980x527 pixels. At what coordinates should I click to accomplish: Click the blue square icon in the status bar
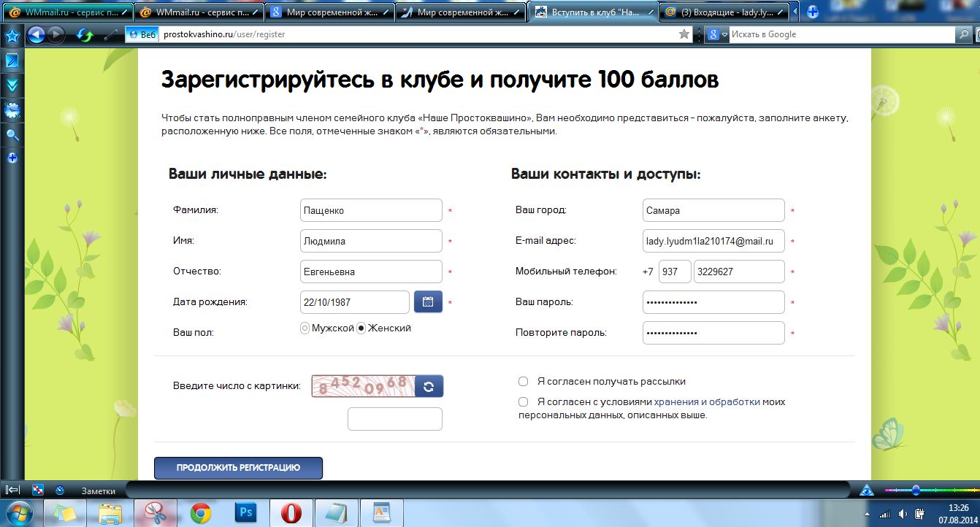pos(39,490)
